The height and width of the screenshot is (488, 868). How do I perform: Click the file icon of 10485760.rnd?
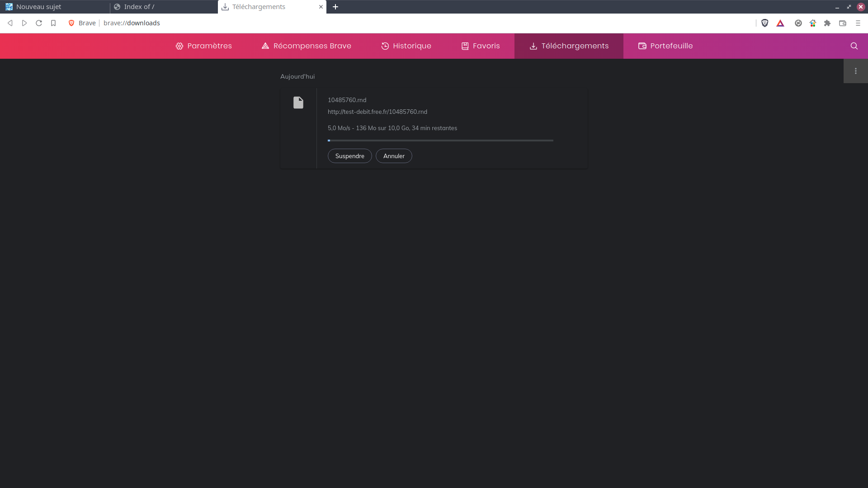point(298,103)
